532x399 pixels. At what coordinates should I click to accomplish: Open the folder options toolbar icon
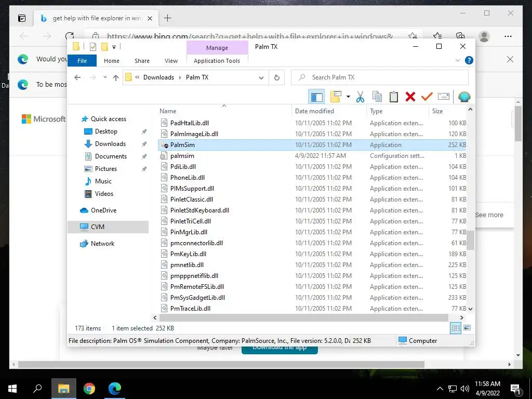336,97
